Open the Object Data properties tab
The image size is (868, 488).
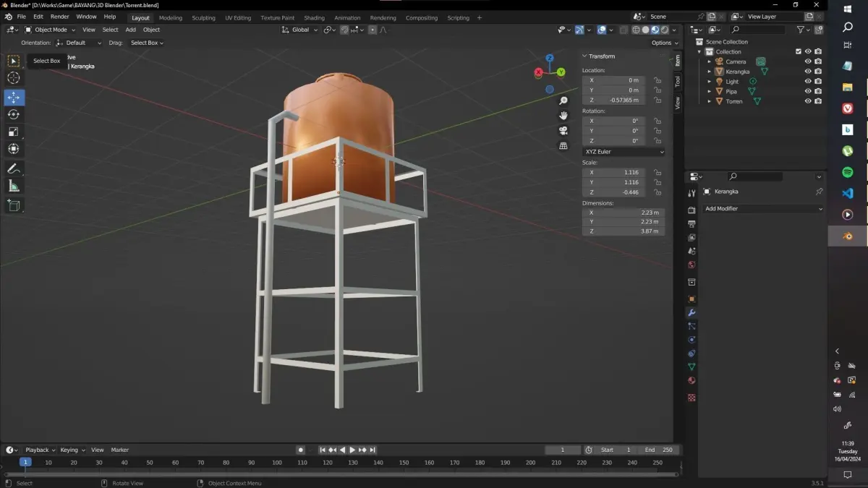[692, 367]
